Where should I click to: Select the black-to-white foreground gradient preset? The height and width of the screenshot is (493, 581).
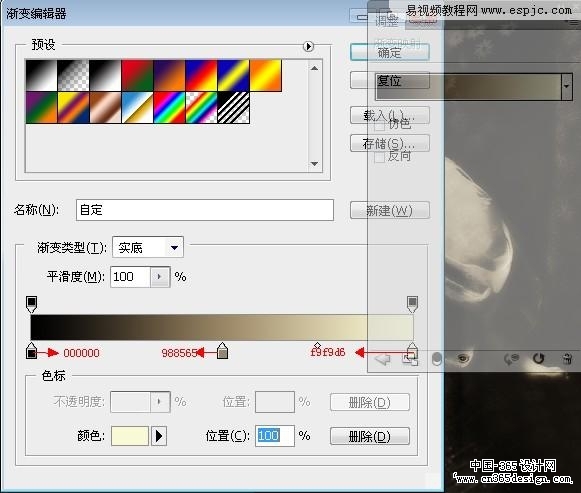click(x=41, y=75)
